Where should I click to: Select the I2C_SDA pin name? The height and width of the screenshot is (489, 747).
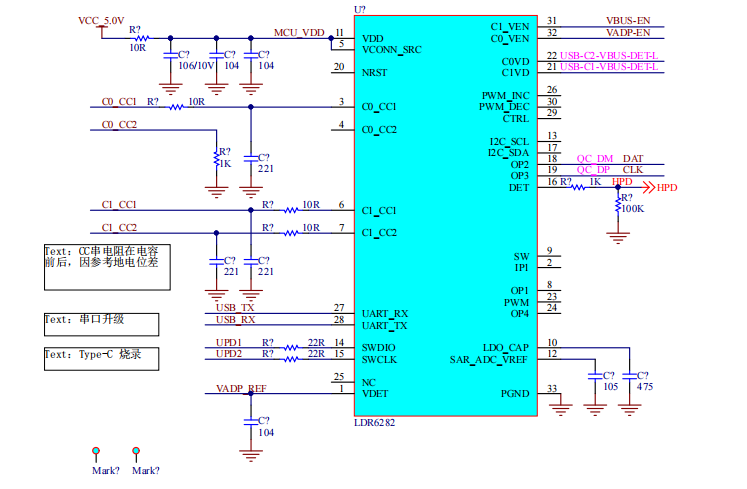coord(508,153)
